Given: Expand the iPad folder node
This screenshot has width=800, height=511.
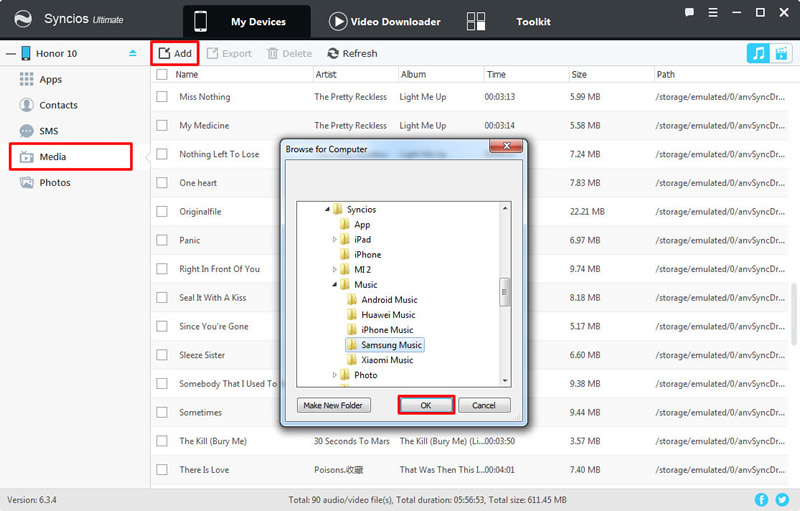Looking at the screenshot, I should tap(335, 239).
